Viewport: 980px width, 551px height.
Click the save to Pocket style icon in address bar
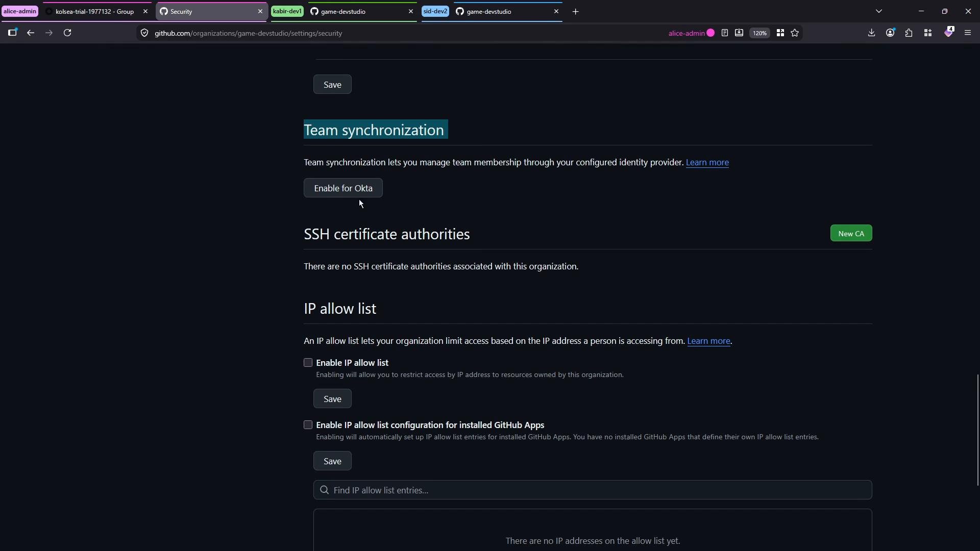pyautogui.click(x=739, y=33)
